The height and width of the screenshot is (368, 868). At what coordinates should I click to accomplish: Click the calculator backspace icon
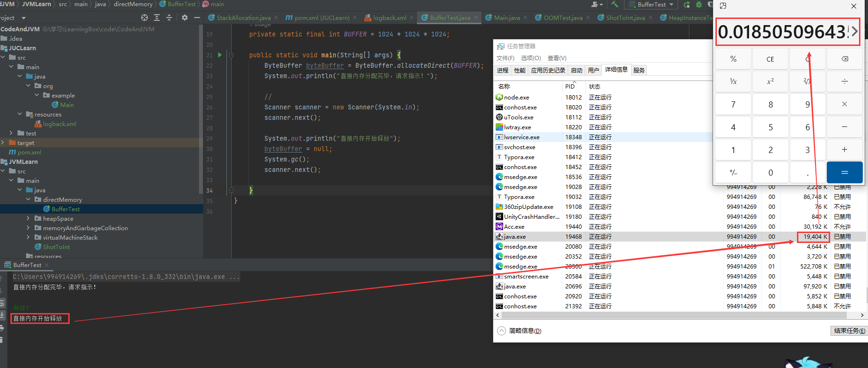tap(844, 59)
